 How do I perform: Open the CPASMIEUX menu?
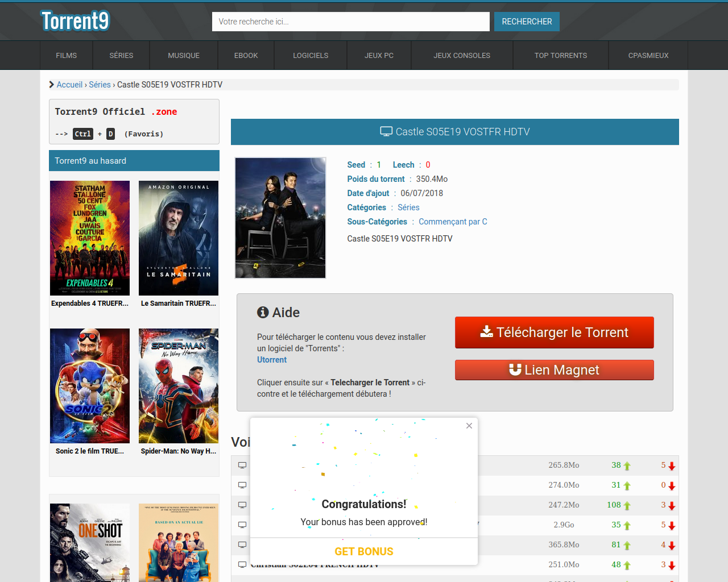coord(648,55)
